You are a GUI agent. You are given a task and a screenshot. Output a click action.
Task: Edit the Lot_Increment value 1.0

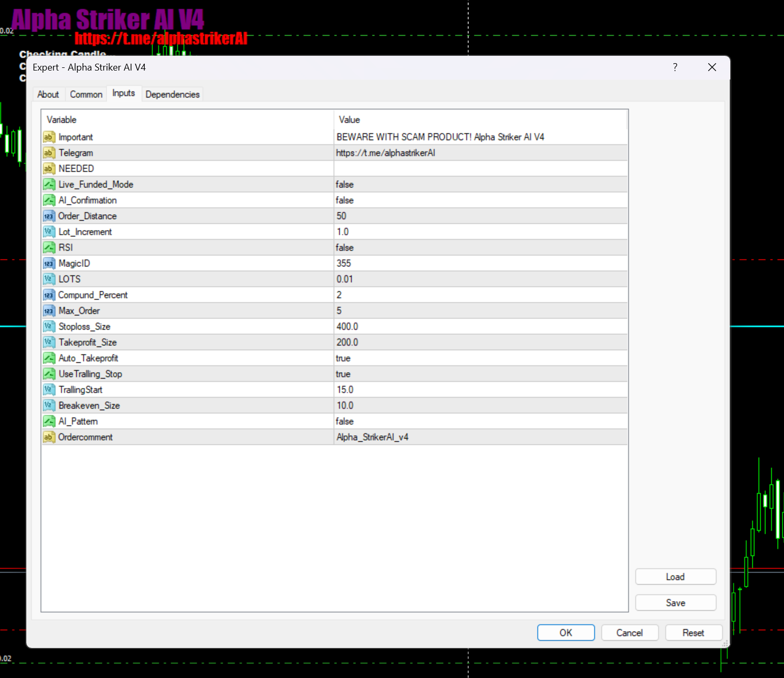point(481,232)
